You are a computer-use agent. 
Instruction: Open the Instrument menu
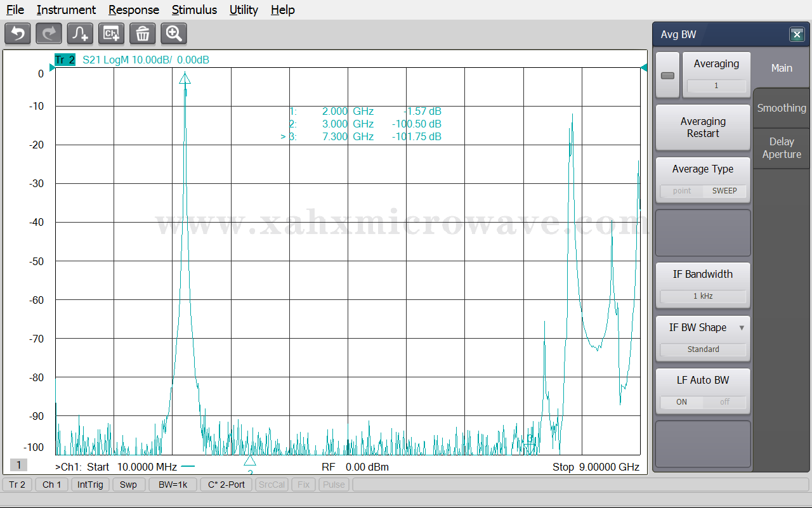point(66,10)
